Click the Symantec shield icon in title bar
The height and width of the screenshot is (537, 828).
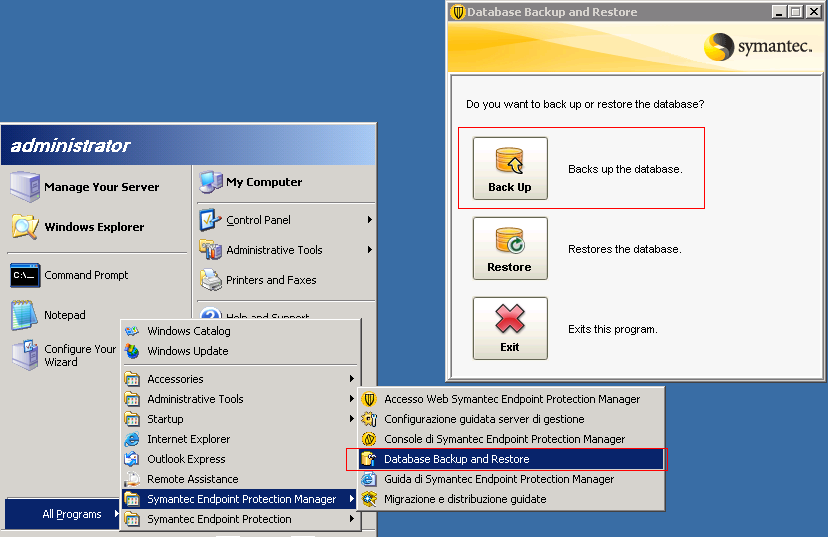pyautogui.click(x=458, y=12)
